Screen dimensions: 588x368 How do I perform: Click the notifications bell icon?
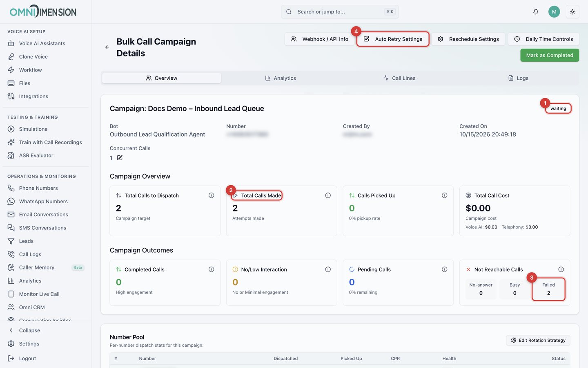click(x=536, y=12)
